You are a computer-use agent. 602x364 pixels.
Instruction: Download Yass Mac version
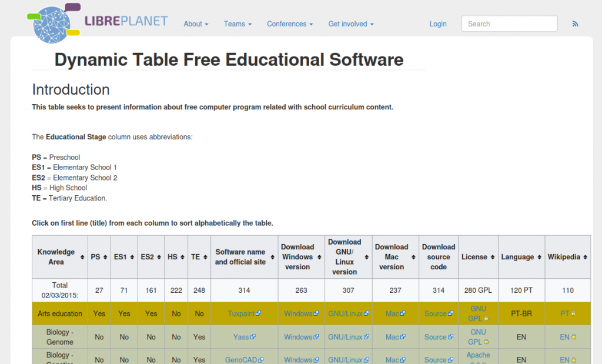[x=395, y=337]
